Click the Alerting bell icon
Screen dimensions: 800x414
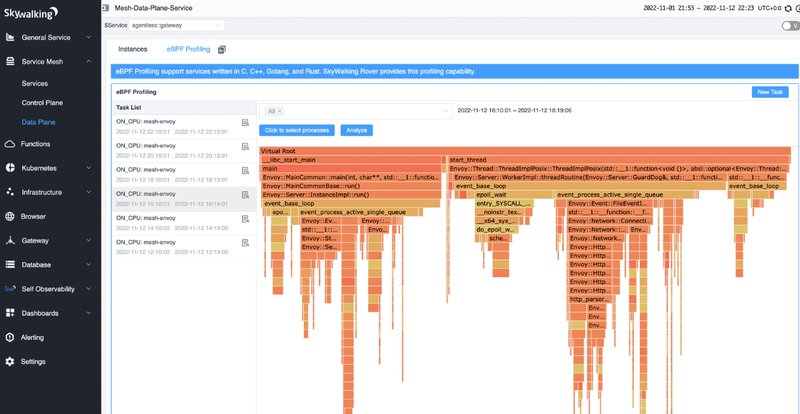11,337
